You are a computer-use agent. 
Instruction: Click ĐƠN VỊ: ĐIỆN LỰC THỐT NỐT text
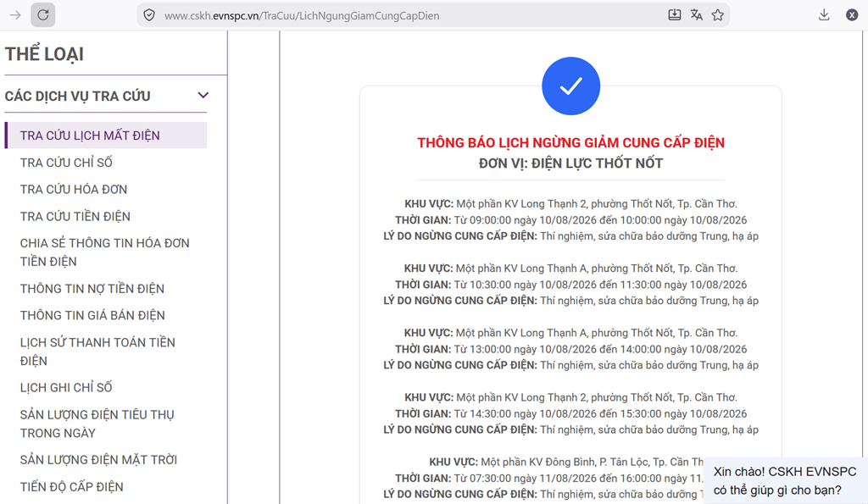[x=570, y=163]
